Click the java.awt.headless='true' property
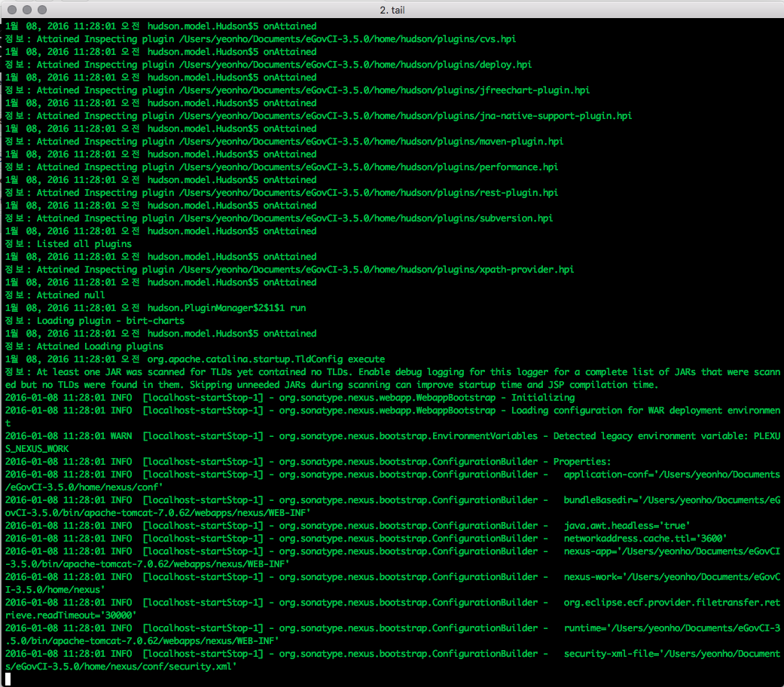Viewport: 784px width, 687px height. pyautogui.click(x=627, y=526)
